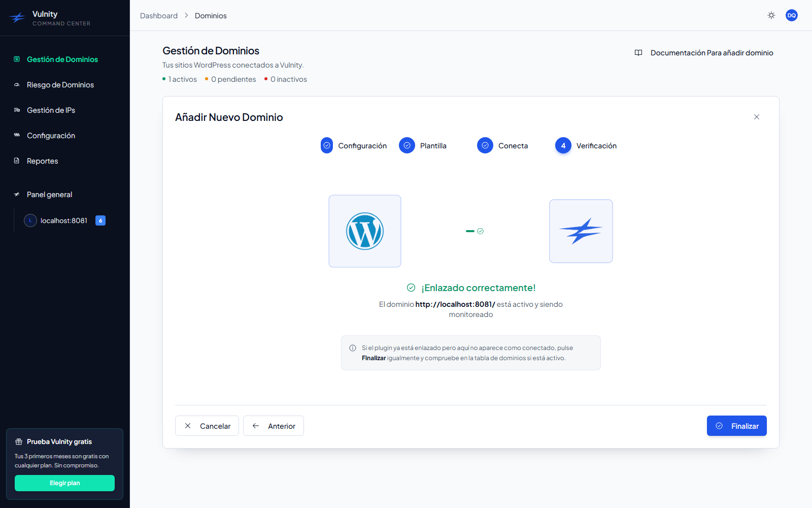Image resolution: width=812 pixels, height=508 pixels.
Task: Click the Riesgo de Dominios gauge icon
Action: [x=17, y=84]
